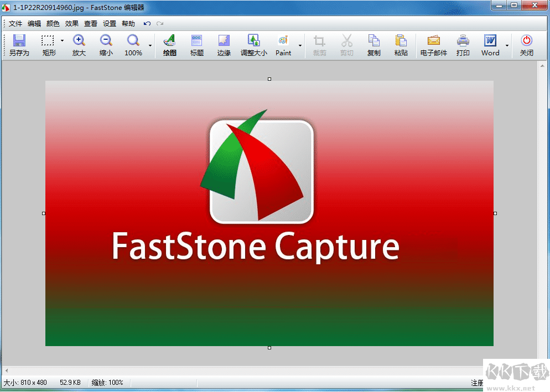Open the rectangle selection dropdown arrow

[63, 40]
